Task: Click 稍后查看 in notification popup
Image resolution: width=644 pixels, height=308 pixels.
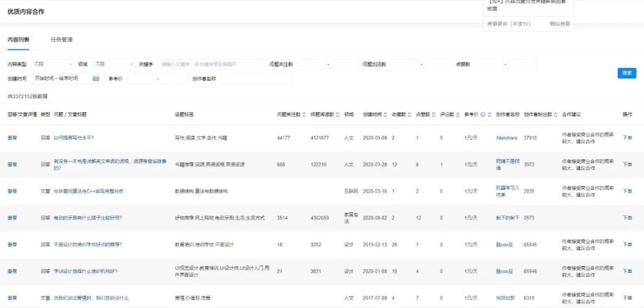Action: [x=560, y=24]
